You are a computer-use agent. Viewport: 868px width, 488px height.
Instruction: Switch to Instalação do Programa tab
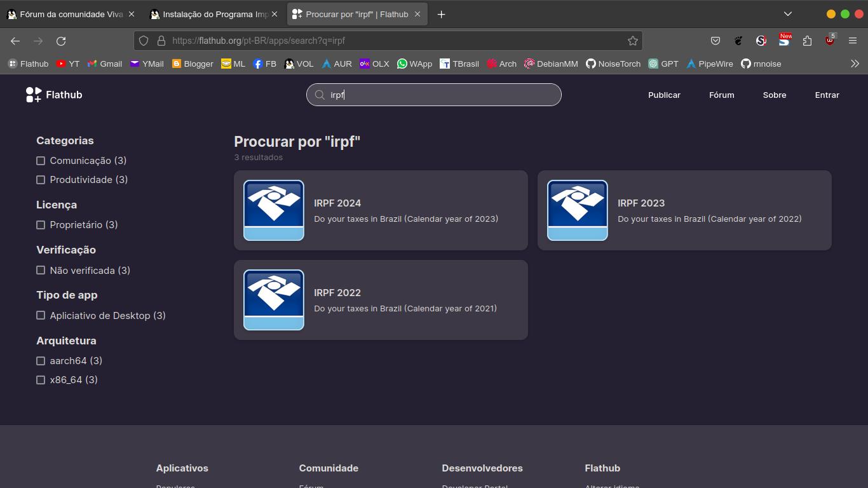coord(214,14)
